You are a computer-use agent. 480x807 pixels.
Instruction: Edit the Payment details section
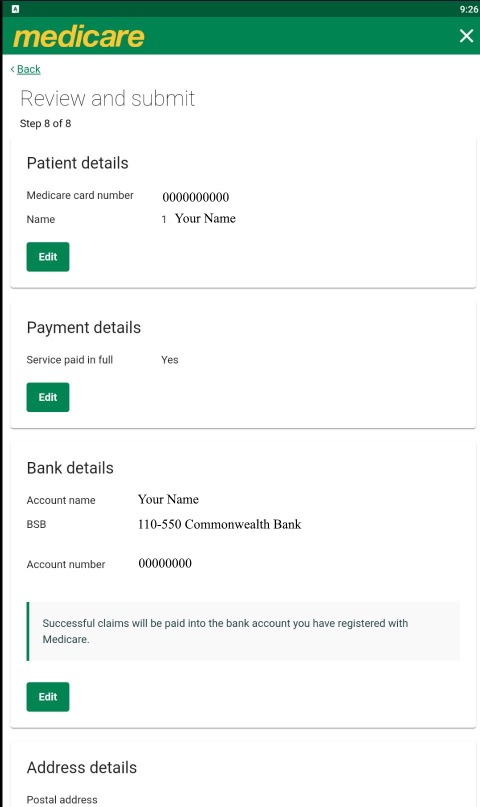(48, 397)
